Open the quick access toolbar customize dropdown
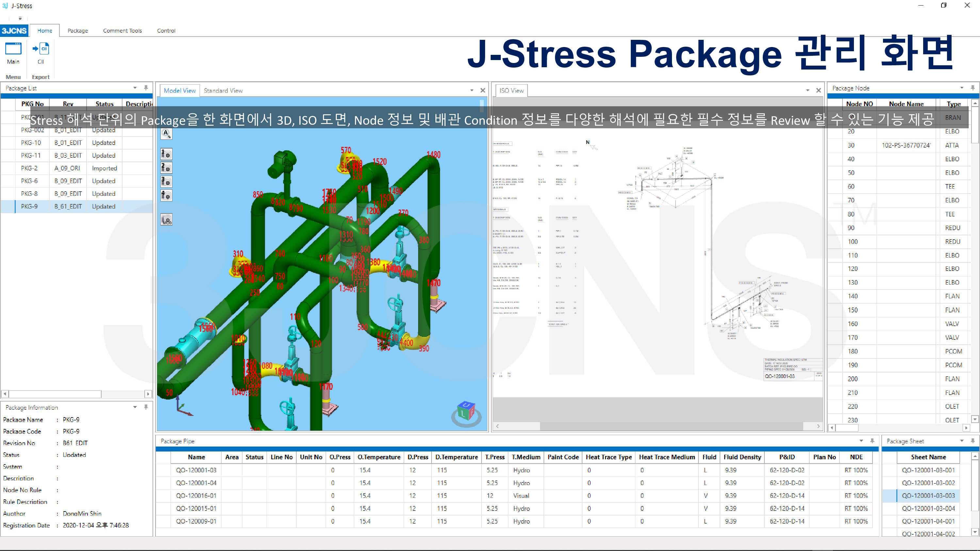 [x=20, y=18]
